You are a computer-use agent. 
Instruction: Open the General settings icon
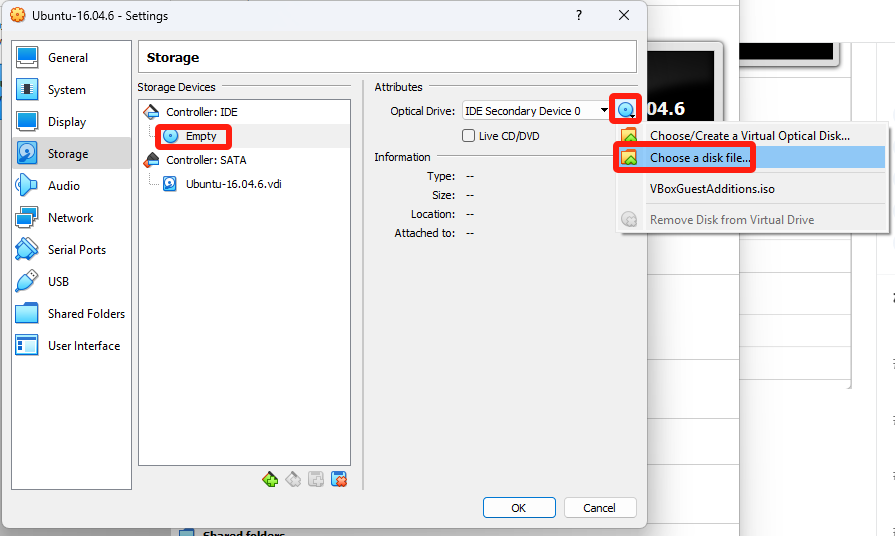[x=27, y=57]
